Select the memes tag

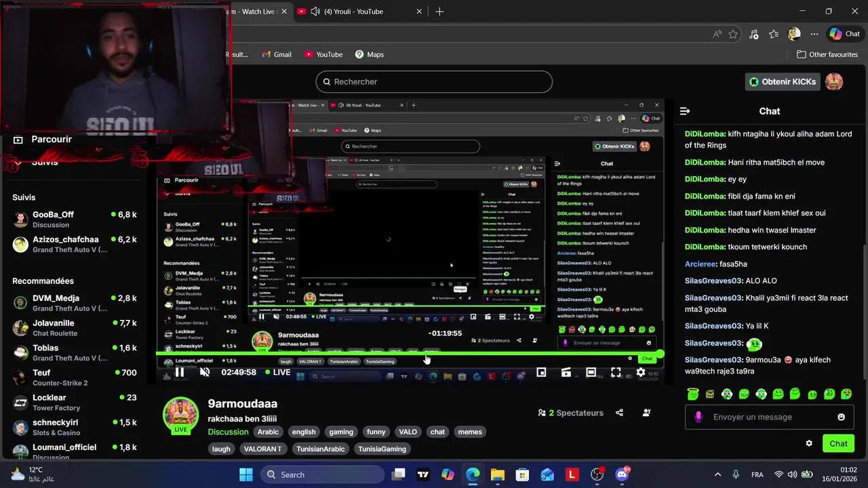pos(470,432)
